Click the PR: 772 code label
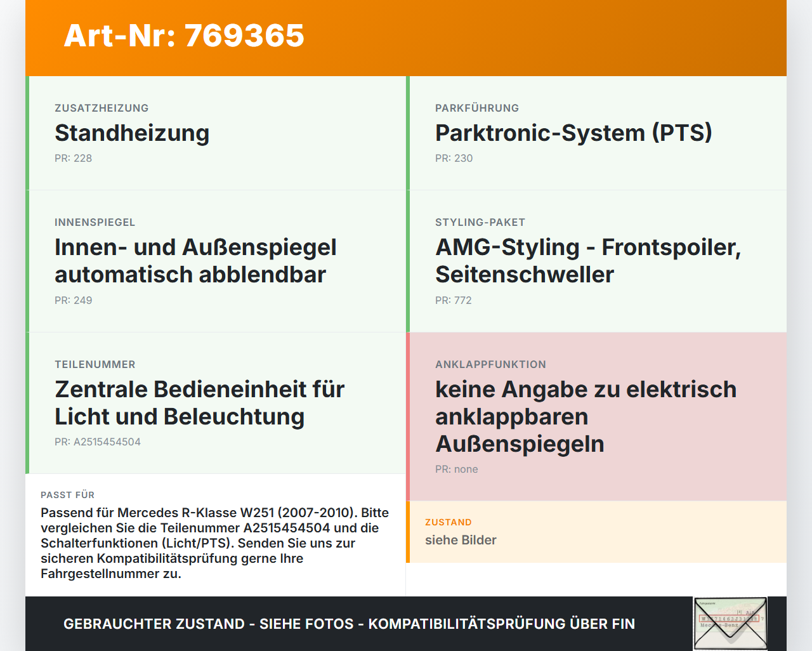 453,300
